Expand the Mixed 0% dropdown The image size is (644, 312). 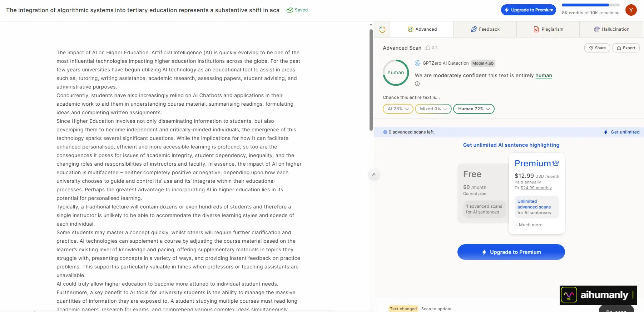tap(433, 109)
